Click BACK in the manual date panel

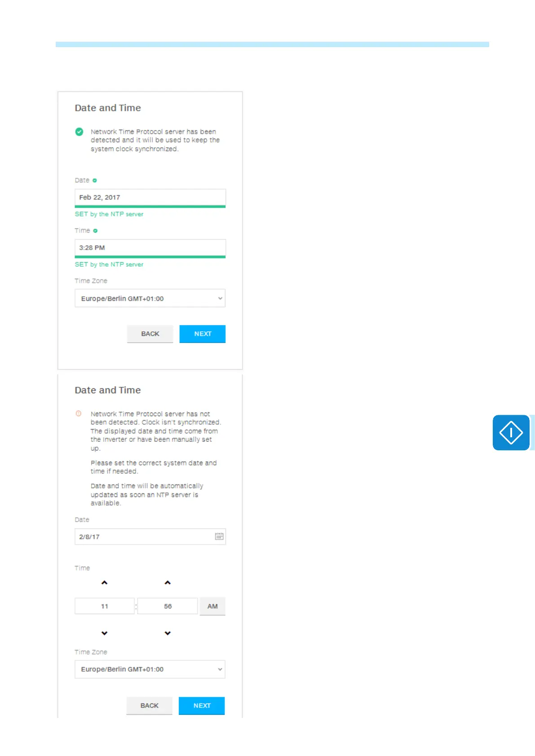click(x=150, y=706)
